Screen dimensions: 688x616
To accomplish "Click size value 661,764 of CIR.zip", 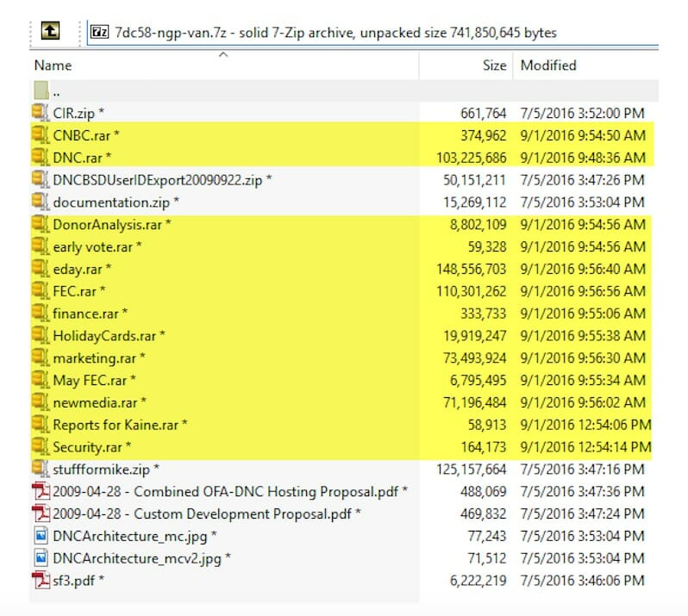I will [x=483, y=113].
